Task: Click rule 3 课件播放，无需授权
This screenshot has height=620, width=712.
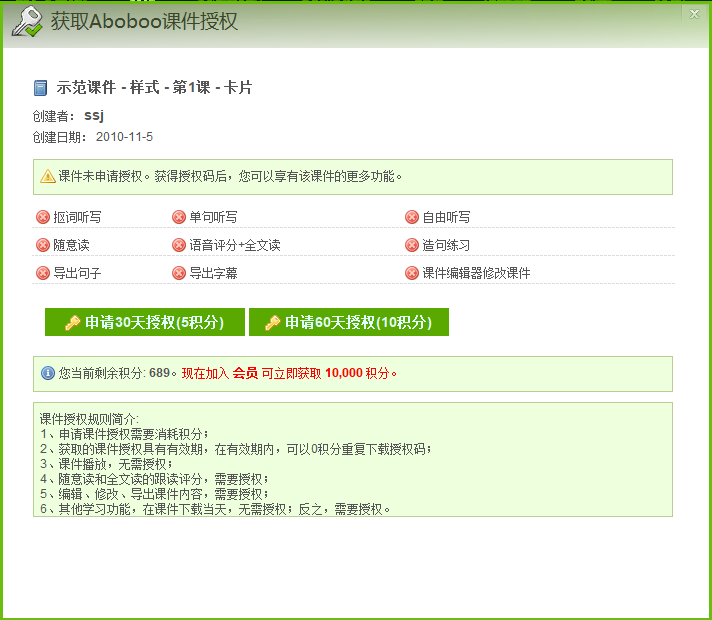Action: click(106, 464)
